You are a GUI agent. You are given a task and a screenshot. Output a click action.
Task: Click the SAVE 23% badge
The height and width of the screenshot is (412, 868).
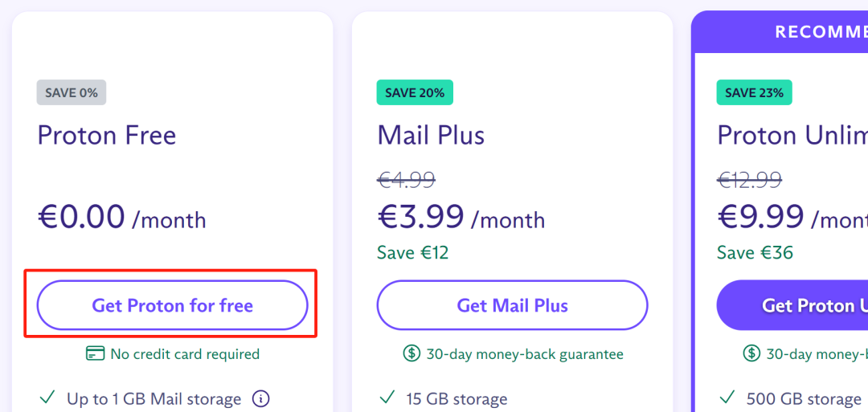755,92
